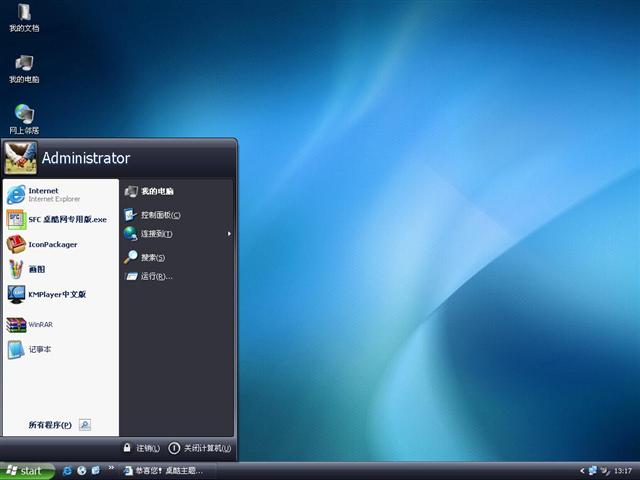Expand hidden Quick Launch items chevron
Image resolution: width=640 pixels, height=480 pixels.
click(x=111, y=468)
